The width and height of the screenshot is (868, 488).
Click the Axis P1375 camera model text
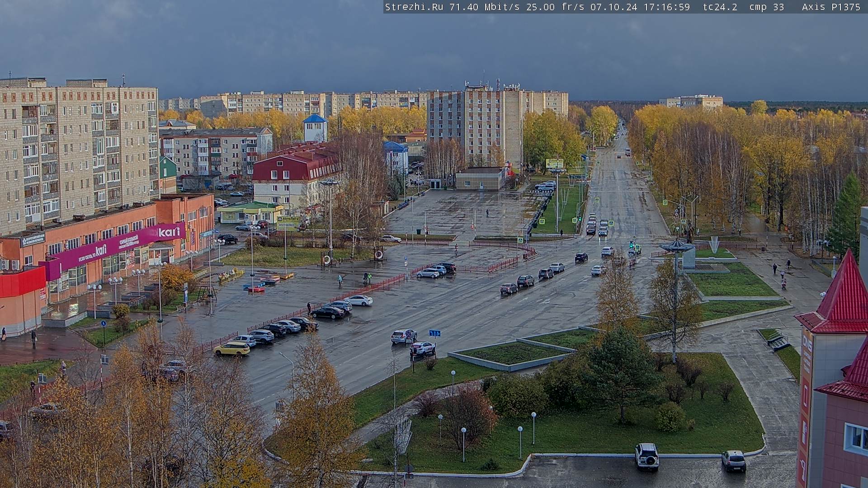[831, 7]
